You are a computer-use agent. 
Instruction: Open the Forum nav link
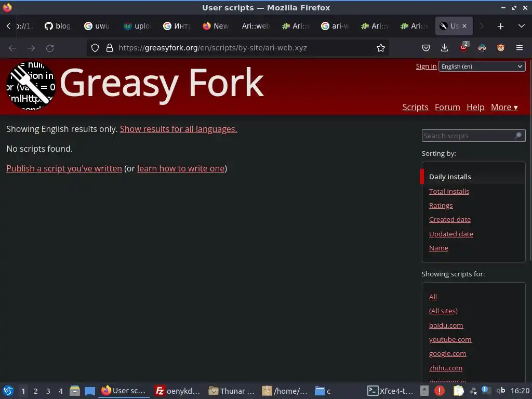click(447, 107)
